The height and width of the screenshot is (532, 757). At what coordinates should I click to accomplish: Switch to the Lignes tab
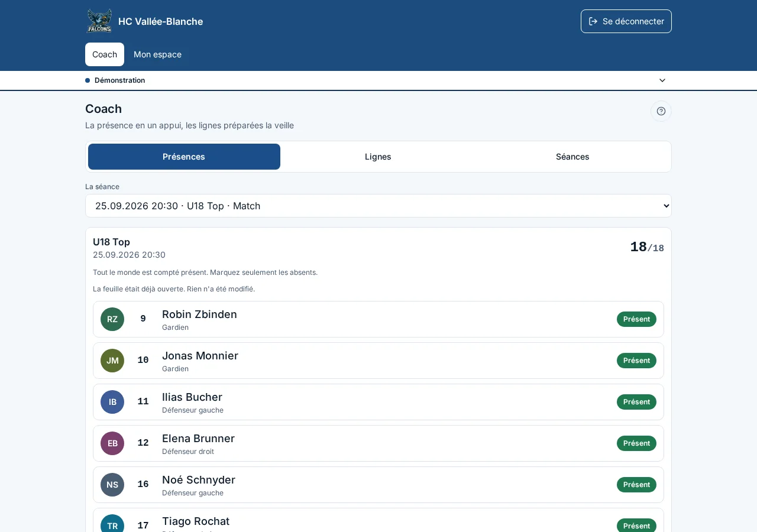[x=378, y=157]
